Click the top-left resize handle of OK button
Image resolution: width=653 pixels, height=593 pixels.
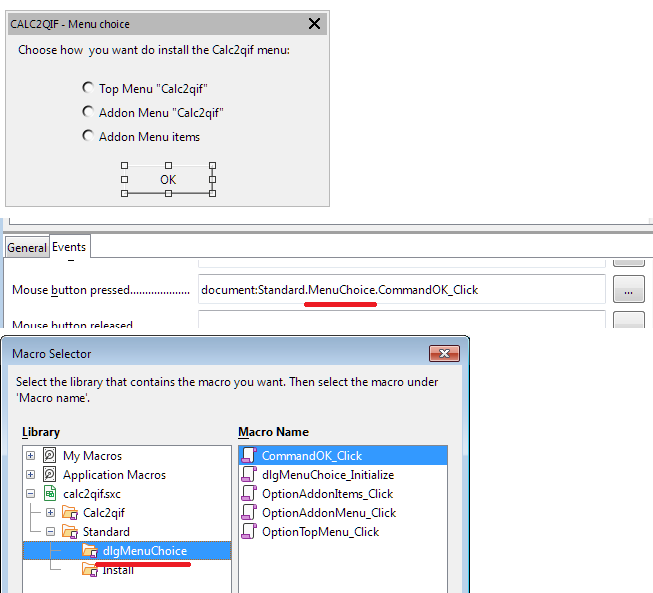[x=124, y=165]
